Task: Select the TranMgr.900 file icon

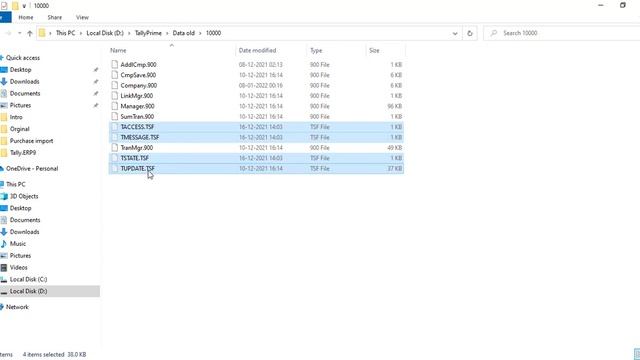Action: [x=115, y=147]
